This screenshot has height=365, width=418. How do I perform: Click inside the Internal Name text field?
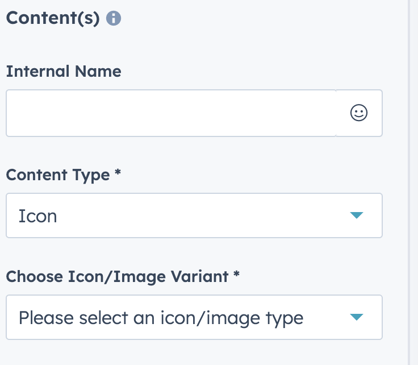click(x=171, y=113)
